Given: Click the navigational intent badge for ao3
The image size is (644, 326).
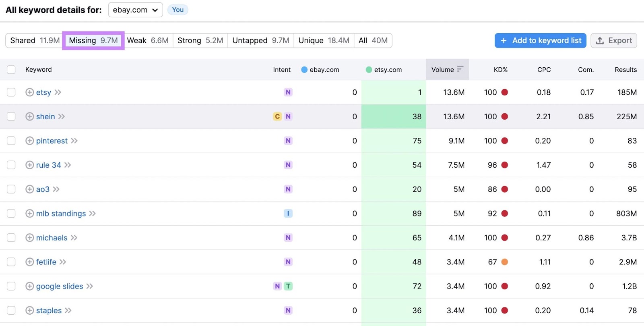Looking at the screenshot, I should [288, 189].
